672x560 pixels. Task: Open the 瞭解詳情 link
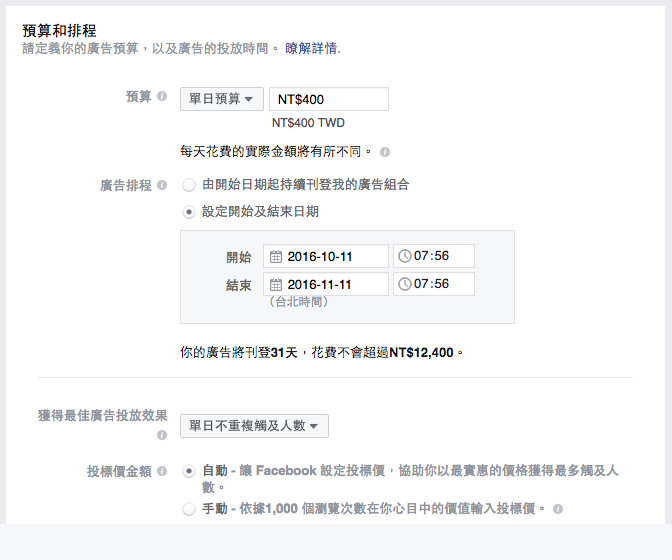pos(312,48)
